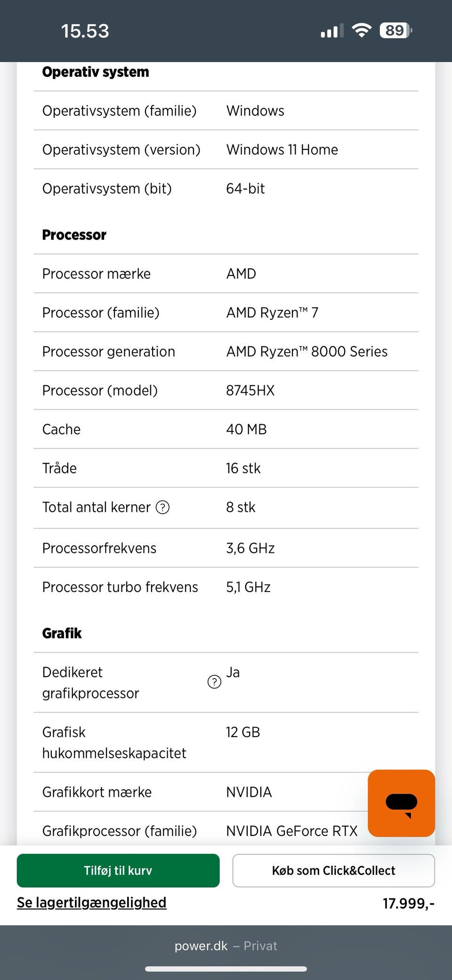Tap the cellular signal bars

pyautogui.click(x=332, y=31)
